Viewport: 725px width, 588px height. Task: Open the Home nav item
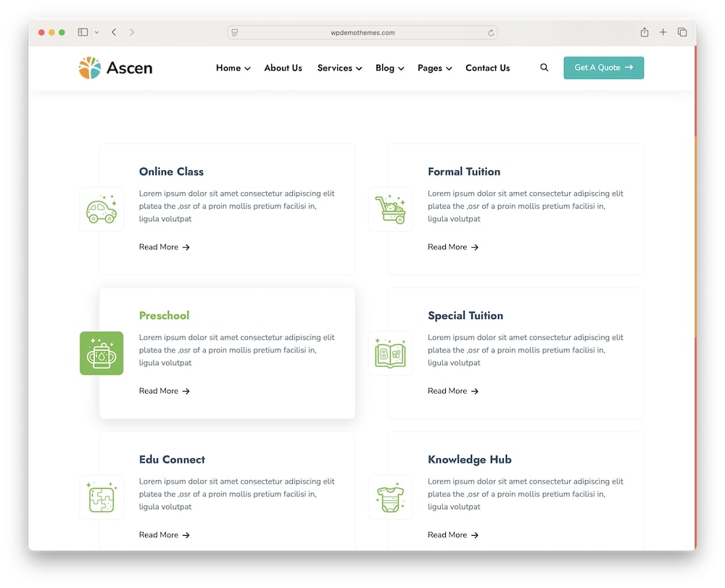tap(228, 68)
